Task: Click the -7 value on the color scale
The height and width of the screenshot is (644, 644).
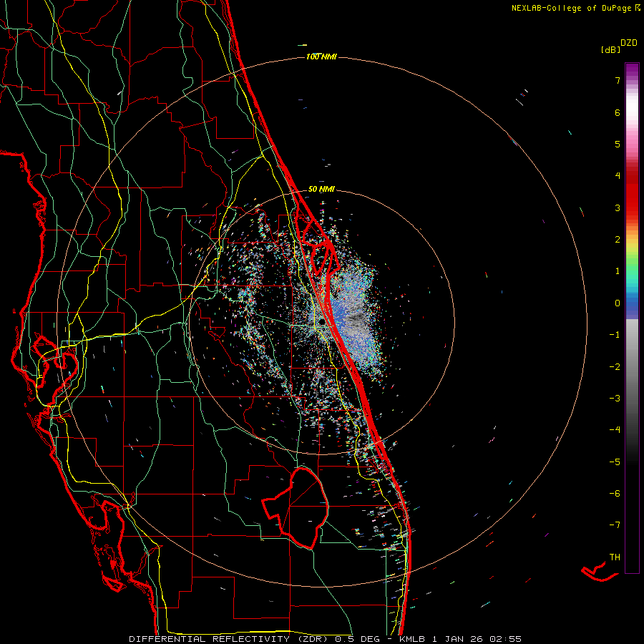Action: (615, 525)
